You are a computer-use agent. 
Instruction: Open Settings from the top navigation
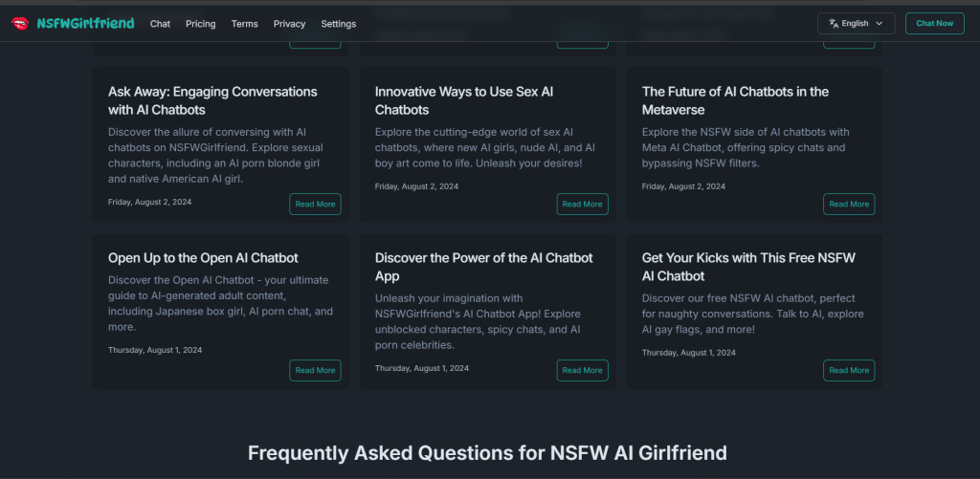tap(338, 24)
